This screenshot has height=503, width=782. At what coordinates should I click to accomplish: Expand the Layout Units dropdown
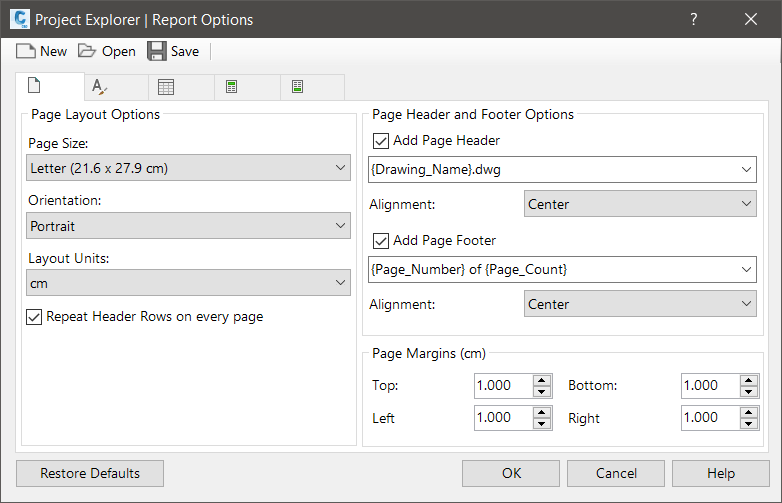pyautogui.click(x=189, y=284)
